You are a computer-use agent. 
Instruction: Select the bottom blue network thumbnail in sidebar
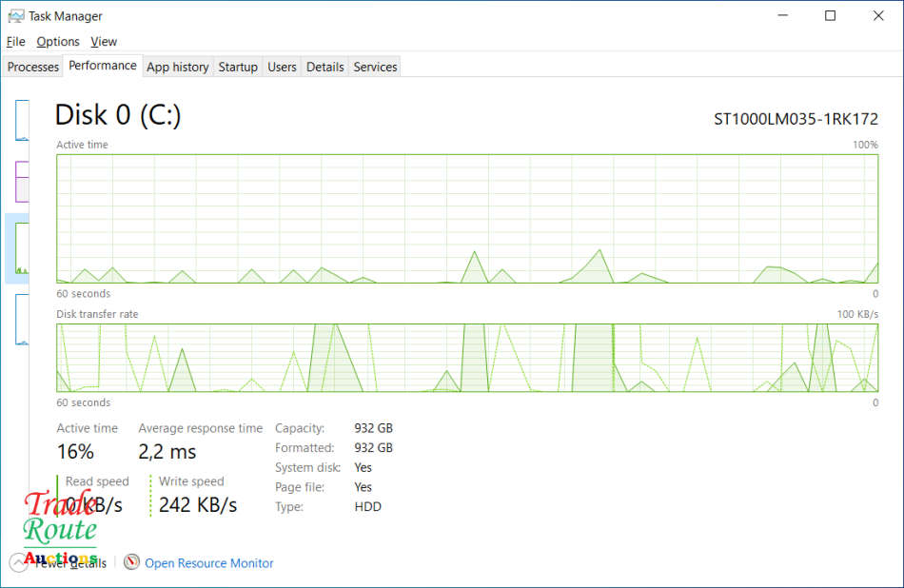pyautogui.click(x=21, y=320)
